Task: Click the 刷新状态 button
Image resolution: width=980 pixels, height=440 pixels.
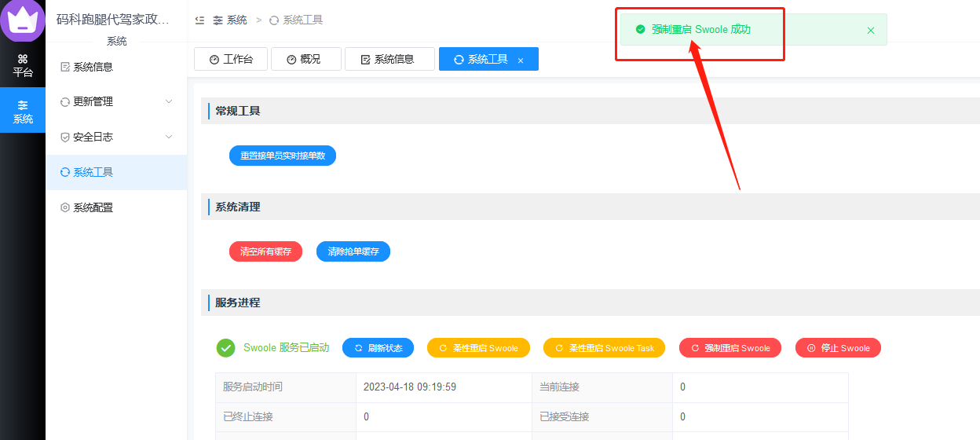Action: (378, 347)
